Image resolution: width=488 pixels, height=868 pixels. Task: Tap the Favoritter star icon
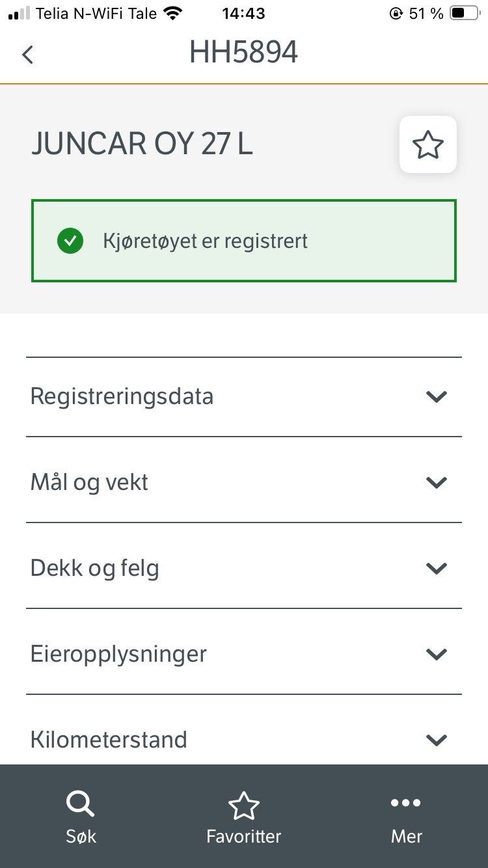coord(244,806)
